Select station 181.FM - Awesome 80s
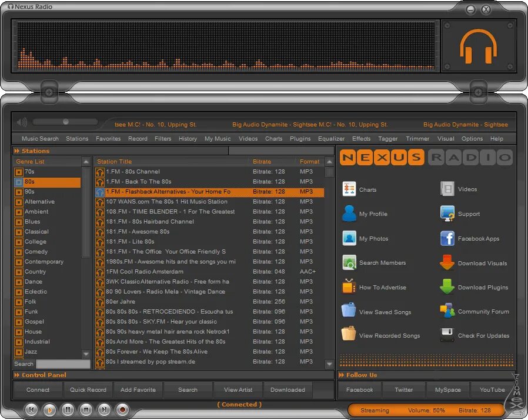 (x=209, y=232)
